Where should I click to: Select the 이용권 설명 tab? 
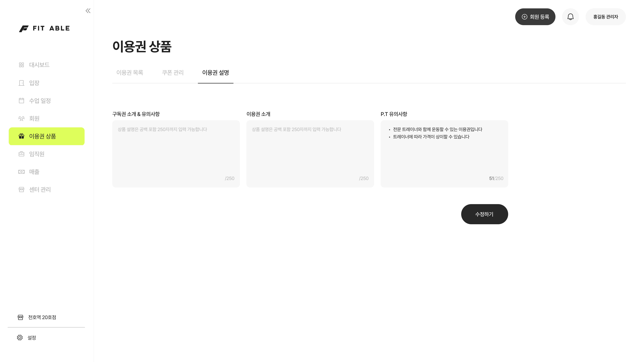pos(216,73)
